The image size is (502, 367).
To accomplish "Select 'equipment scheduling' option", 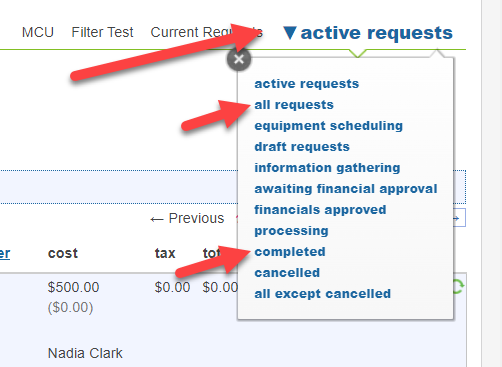I will click(x=329, y=126).
